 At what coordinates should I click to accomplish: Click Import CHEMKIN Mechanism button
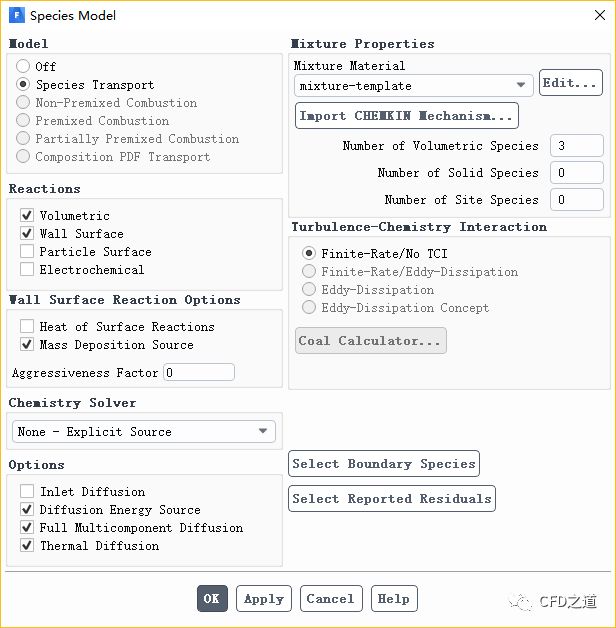click(x=407, y=116)
